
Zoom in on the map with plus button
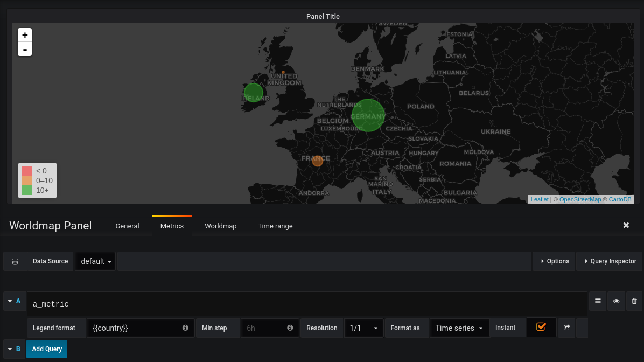coord(25,35)
